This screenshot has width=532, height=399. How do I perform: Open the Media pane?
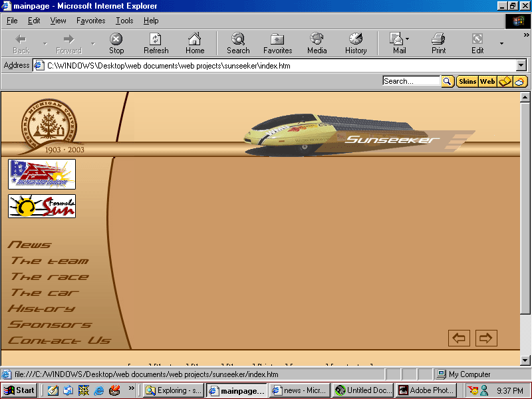[317, 43]
